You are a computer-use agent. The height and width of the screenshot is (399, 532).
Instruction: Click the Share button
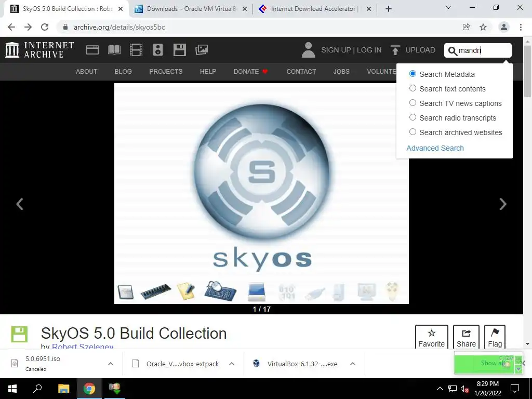(466, 337)
